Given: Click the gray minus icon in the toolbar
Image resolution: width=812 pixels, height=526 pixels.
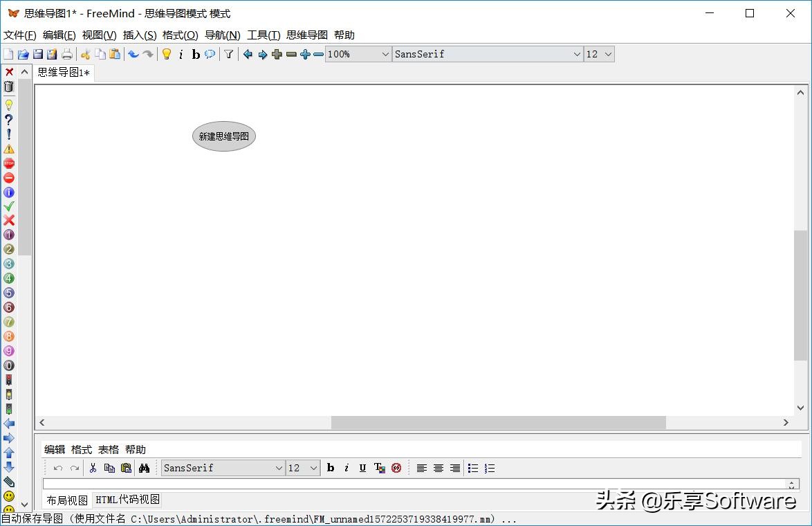Looking at the screenshot, I should (x=292, y=55).
